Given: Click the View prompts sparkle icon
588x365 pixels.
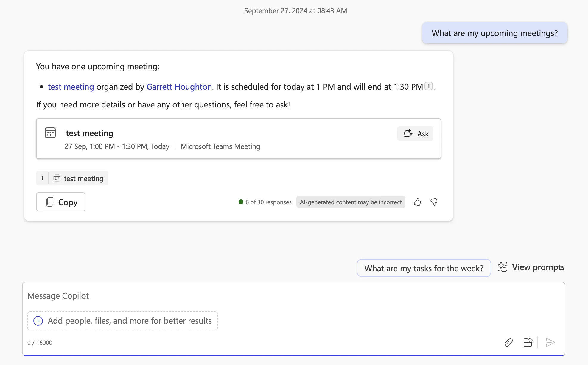Looking at the screenshot, I should click(503, 267).
